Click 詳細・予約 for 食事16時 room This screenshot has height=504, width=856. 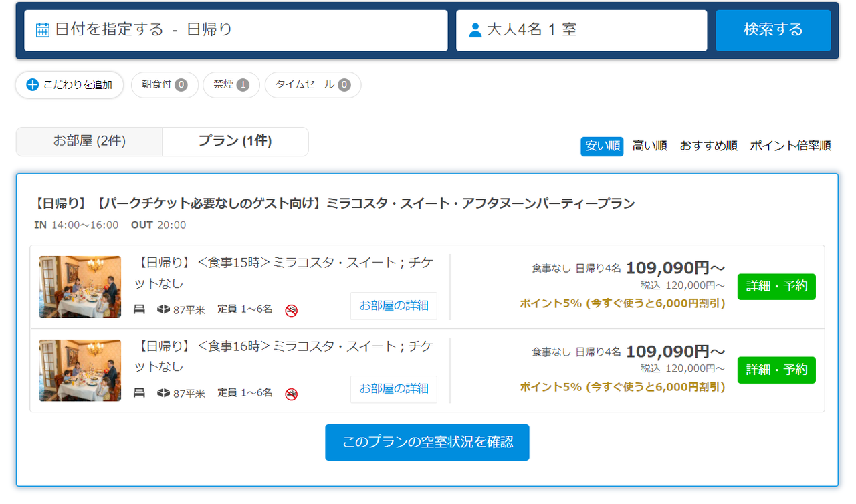coord(776,370)
